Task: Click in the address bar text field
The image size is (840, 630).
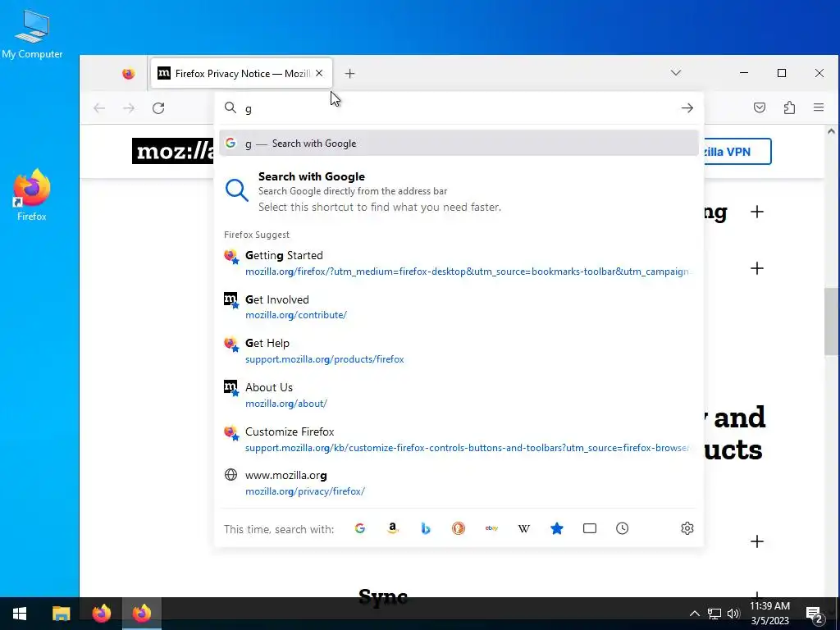Action: click(x=459, y=108)
